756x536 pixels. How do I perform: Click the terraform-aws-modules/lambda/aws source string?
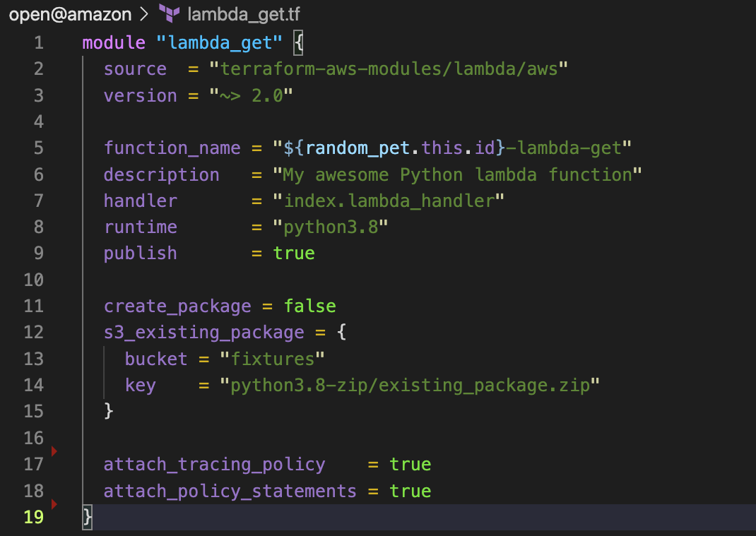point(389,69)
